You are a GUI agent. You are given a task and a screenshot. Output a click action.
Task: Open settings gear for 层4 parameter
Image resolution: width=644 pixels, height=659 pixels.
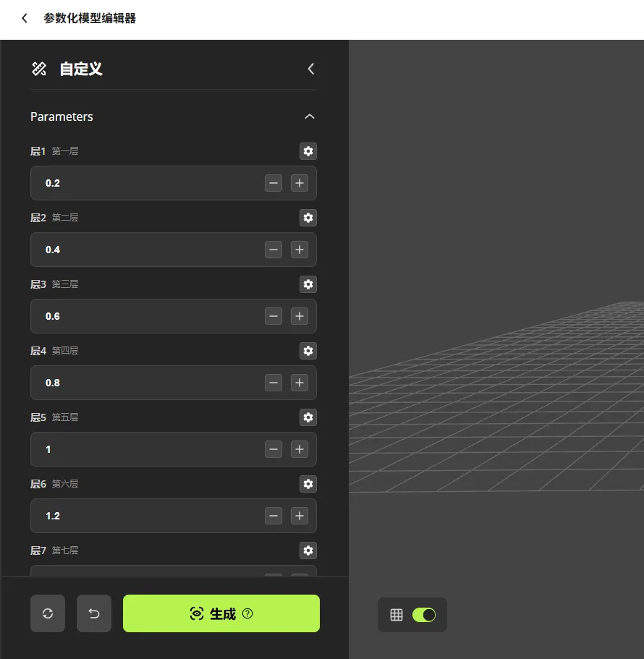308,351
